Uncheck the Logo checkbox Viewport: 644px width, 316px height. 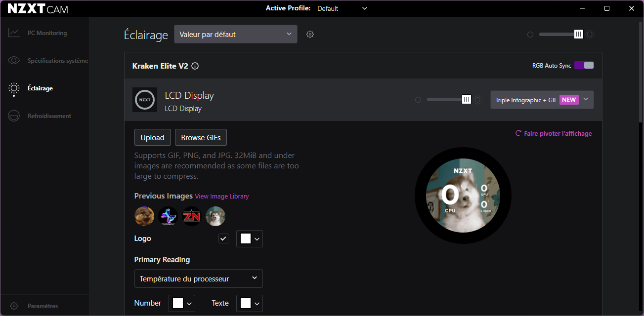click(x=224, y=238)
